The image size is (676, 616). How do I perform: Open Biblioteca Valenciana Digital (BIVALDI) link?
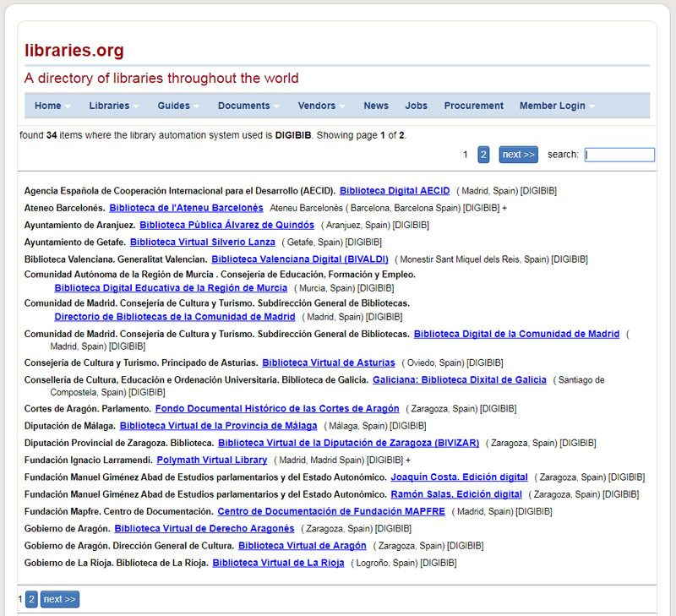pos(300,259)
